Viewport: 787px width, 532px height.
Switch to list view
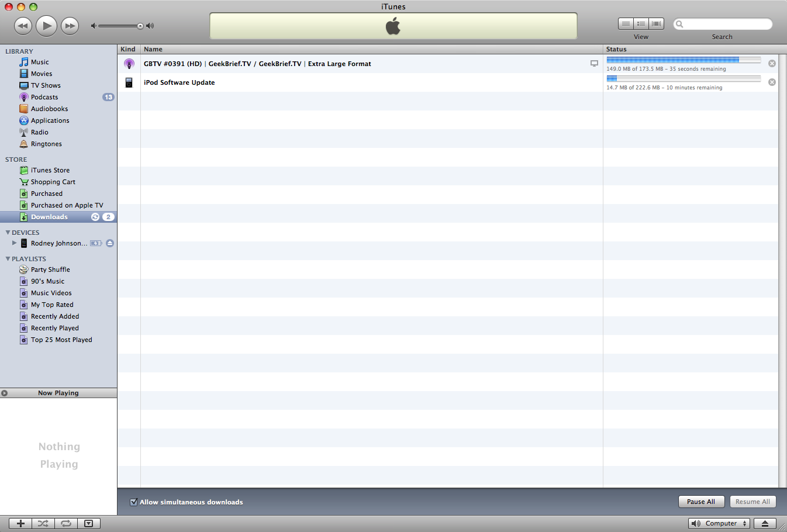(626, 24)
